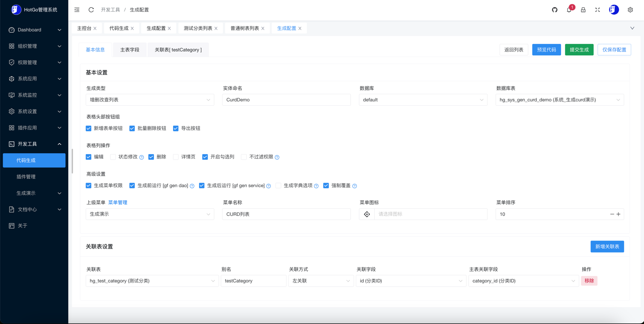This screenshot has width=644, height=324.
Task: Click the lock screen icon
Action: point(583,10)
